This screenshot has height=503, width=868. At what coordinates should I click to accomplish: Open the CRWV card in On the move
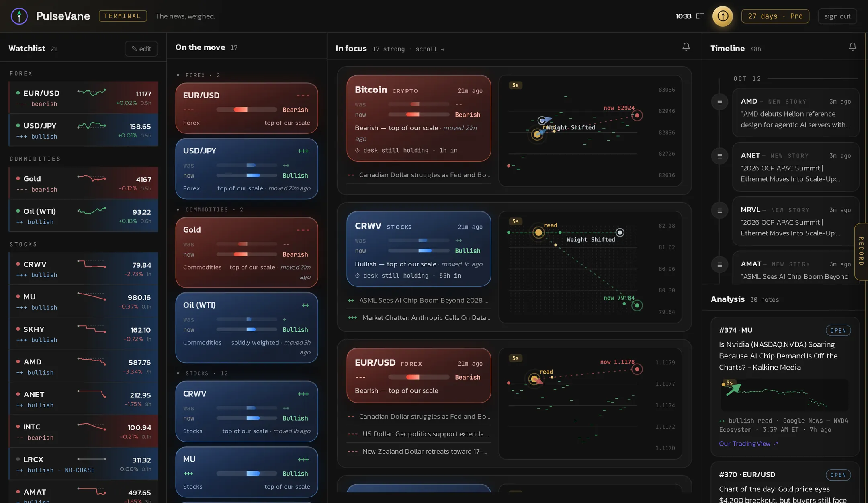(246, 411)
